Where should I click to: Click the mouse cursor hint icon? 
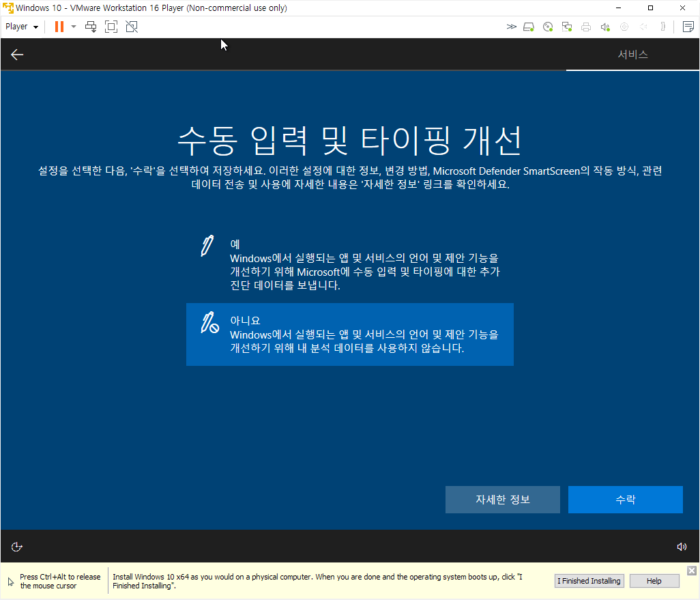pyautogui.click(x=11, y=582)
